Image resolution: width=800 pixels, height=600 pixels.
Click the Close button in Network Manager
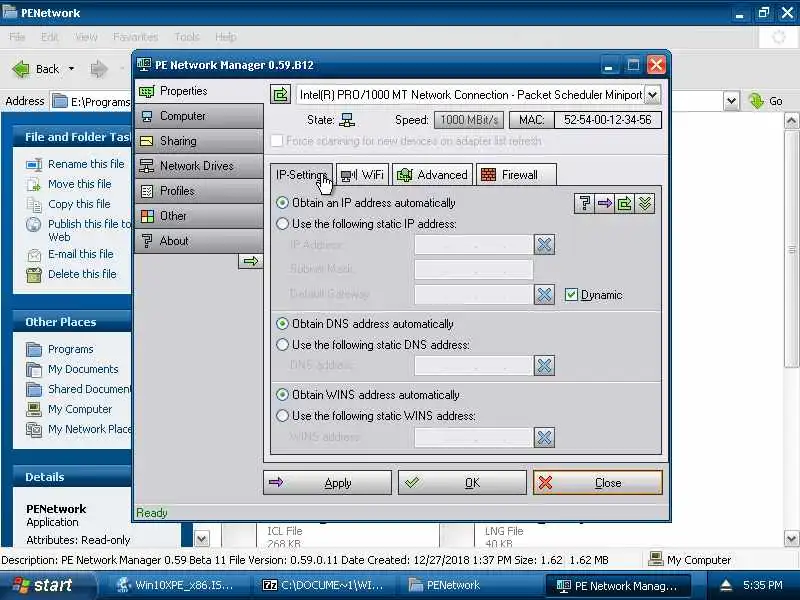pos(598,483)
